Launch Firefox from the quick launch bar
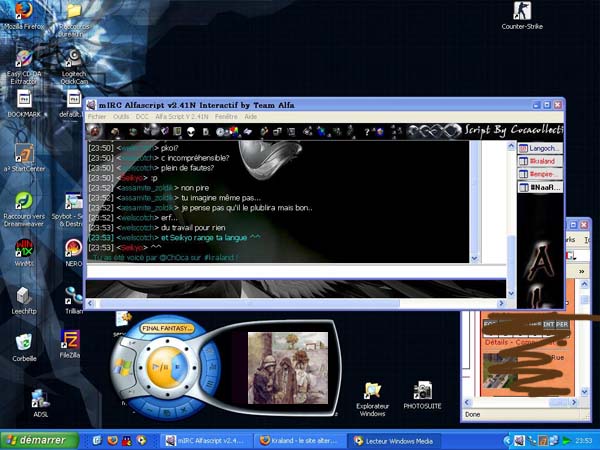Screen dimensions: 600x450 point(112,440)
